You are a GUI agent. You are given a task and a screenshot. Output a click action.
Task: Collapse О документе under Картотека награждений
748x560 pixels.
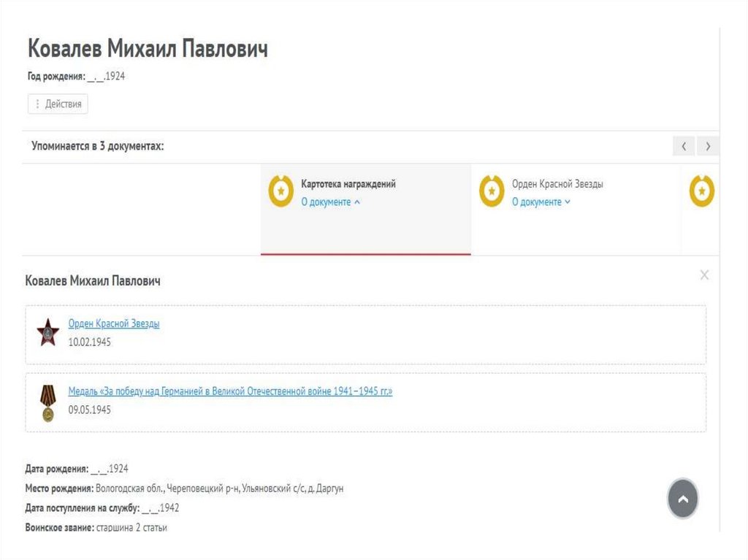tap(330, 202)
